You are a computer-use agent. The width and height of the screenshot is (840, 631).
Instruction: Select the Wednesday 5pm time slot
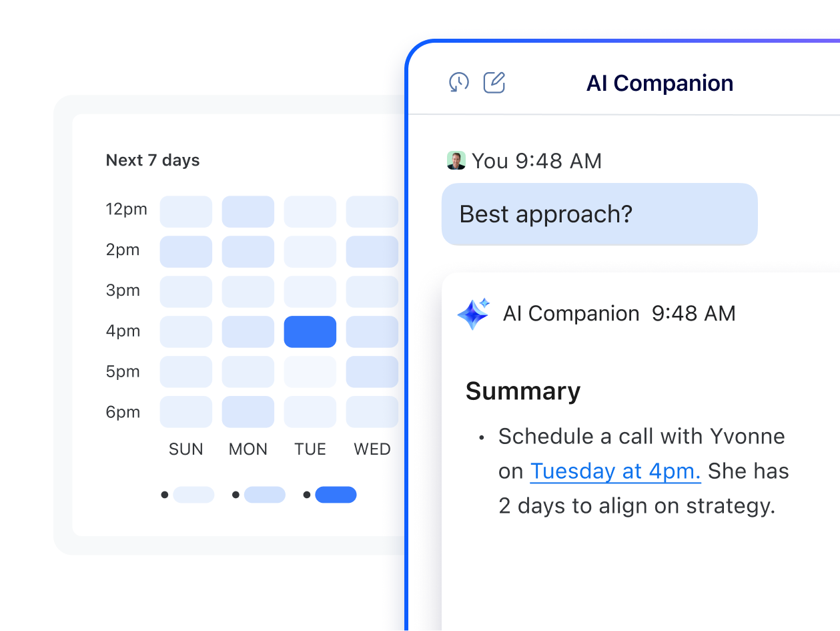tap(372, 372)
